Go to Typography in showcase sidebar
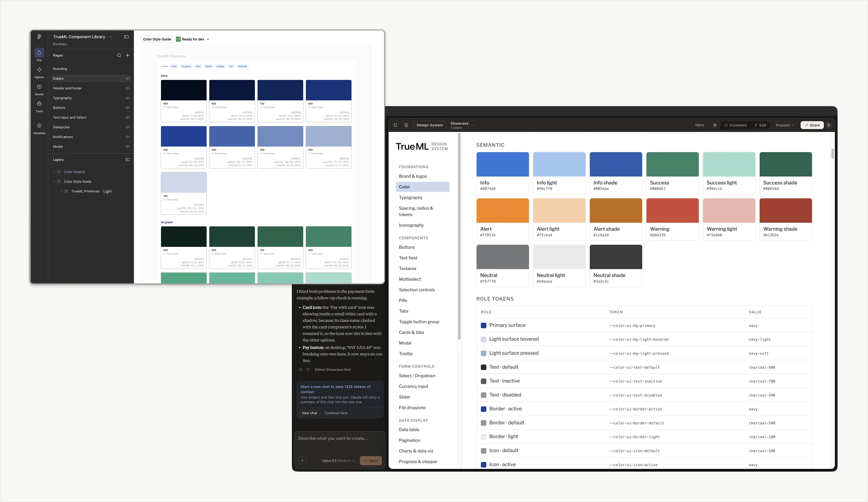Image resolution: width=868 pixels, height=502 pixels. pos(411,198)
